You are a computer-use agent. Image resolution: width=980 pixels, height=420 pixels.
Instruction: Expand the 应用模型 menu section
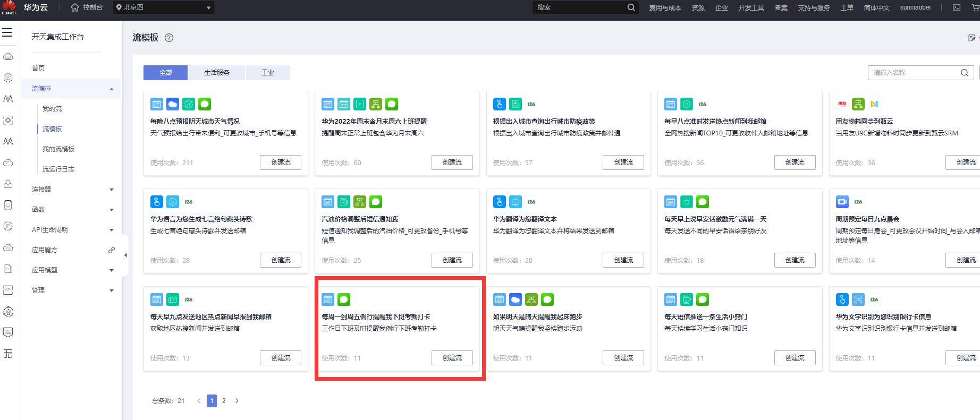pos(112,270)
